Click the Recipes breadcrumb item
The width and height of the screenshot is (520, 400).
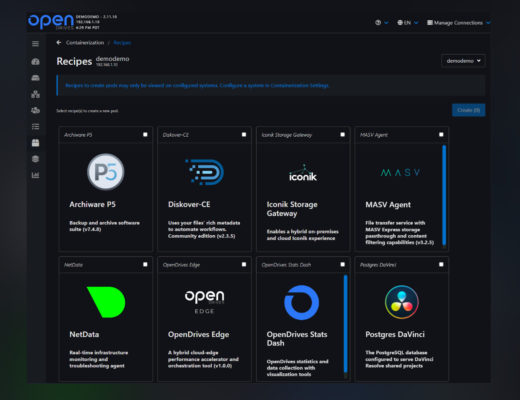coord(122,43)
